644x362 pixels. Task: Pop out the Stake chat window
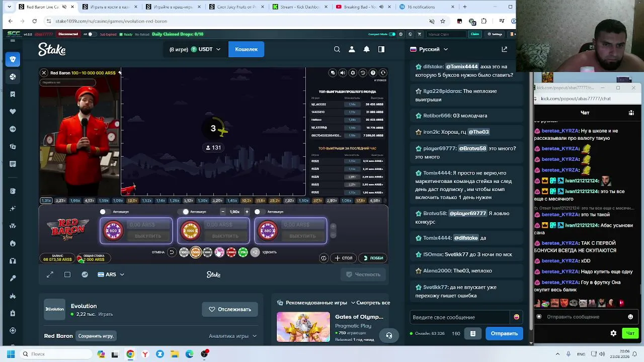(504, 49)
